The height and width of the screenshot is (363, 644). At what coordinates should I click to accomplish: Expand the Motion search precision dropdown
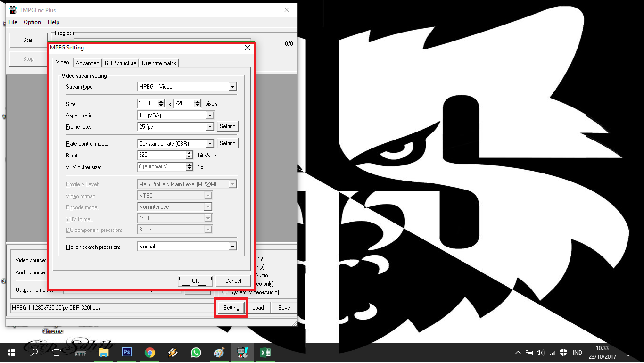pyautogui.click(x=232, y=247)
